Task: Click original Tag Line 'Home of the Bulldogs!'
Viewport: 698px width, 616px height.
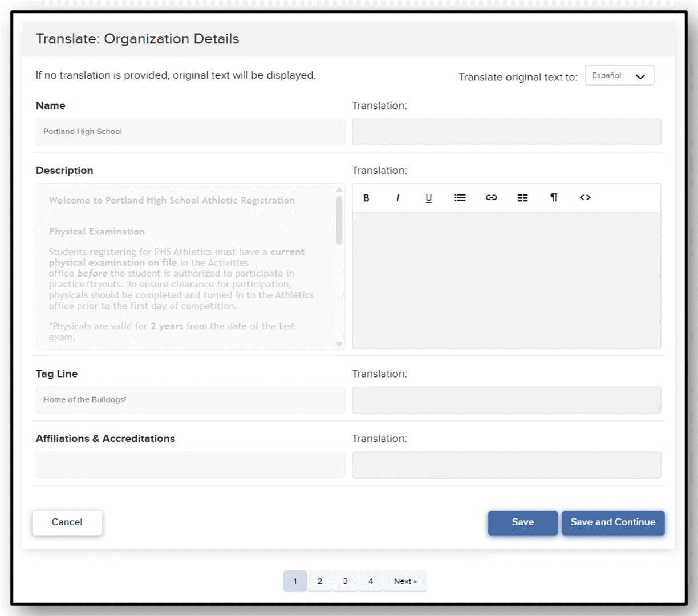Action: [190, 400]
